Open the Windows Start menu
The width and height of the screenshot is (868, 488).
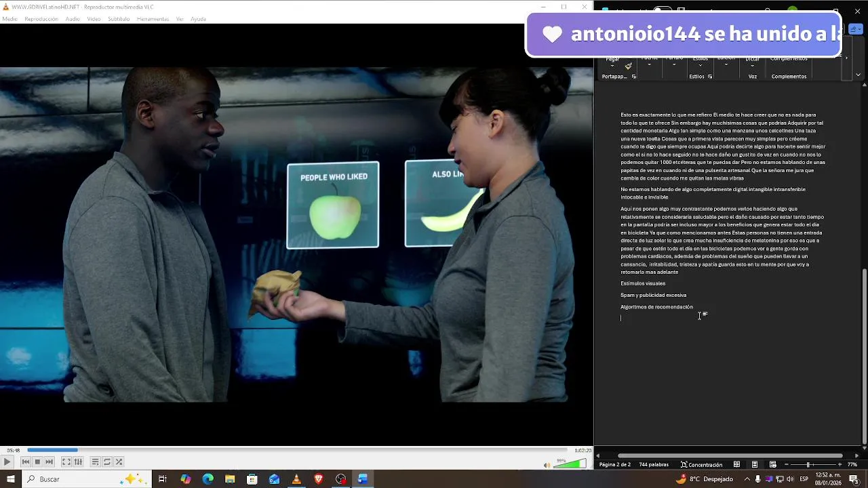click(x=10, y=479)
